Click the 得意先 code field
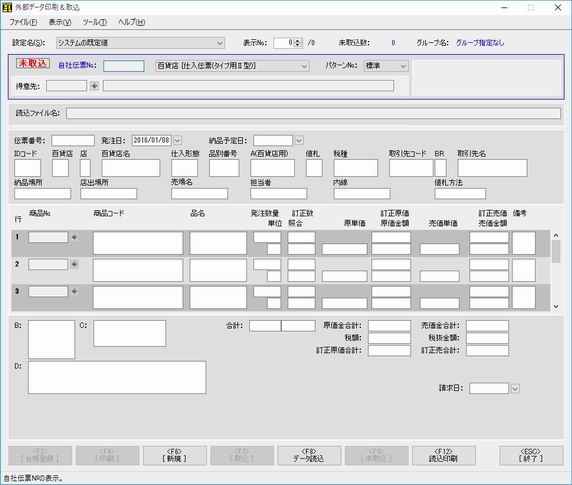The height and width of the screenshot is (485, 572). click(x=66, y=86)
